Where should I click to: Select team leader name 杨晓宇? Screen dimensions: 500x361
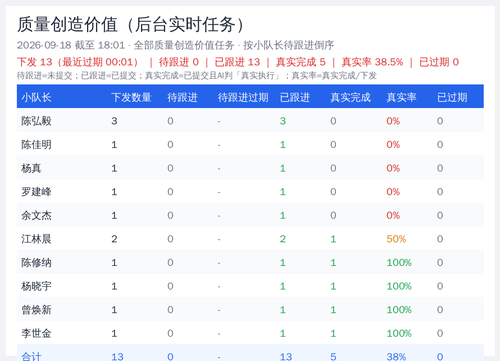point(36,286)
